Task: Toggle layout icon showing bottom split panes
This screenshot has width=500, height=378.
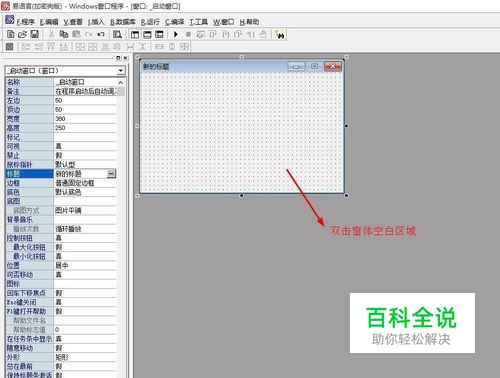Action: 159,34
